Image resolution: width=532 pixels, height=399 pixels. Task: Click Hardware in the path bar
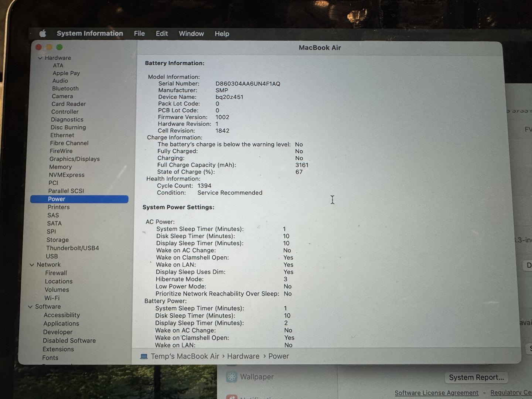[243, 357]
